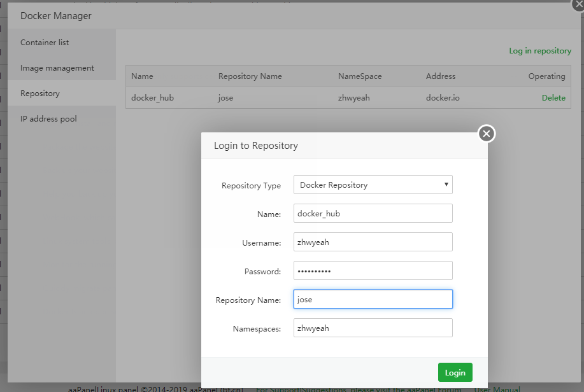Select the Repository Name field containing jose

pyautogui.click(x=373, y=298)
